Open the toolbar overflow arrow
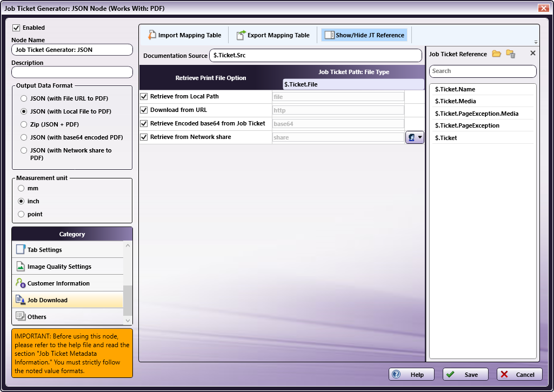The width and height of the screenshot is (554, 392). (x=536, y=42)
